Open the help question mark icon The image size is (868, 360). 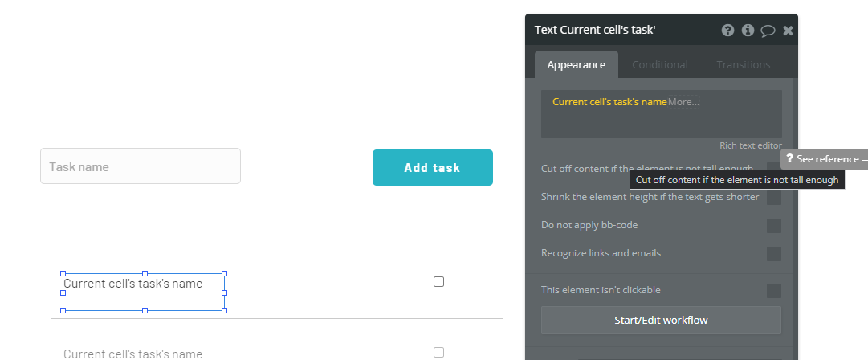click(727, 31)
